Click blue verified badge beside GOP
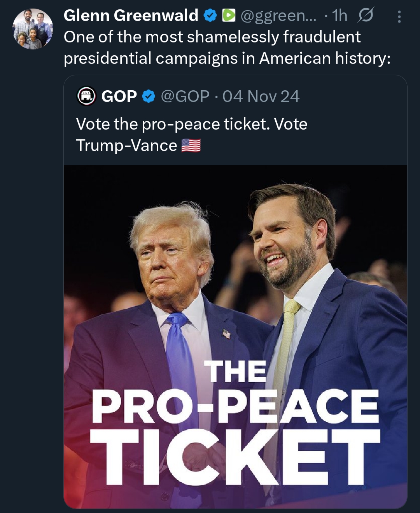 pyautogui.click(x=149, y=96)
